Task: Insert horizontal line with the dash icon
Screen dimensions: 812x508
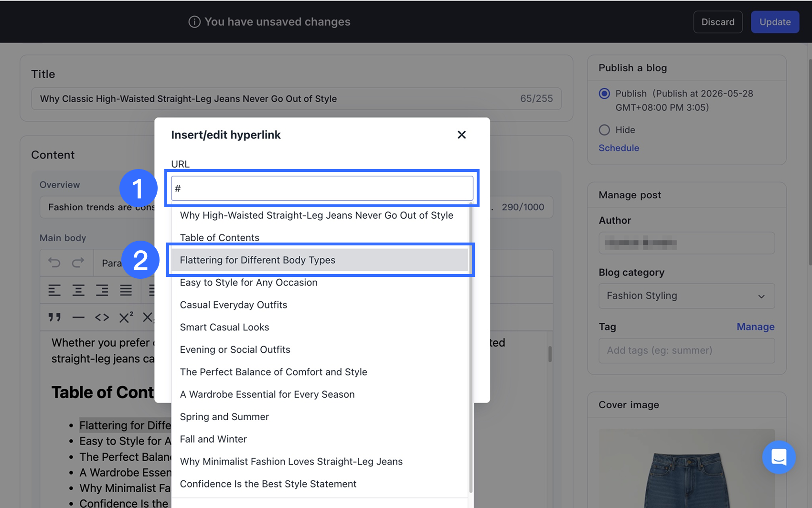Action: coord(78,317)
